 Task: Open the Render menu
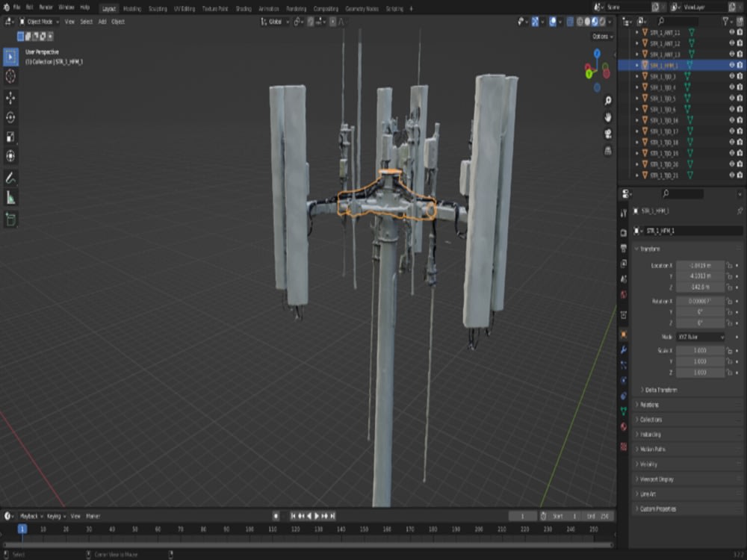(x=46, y=7)
